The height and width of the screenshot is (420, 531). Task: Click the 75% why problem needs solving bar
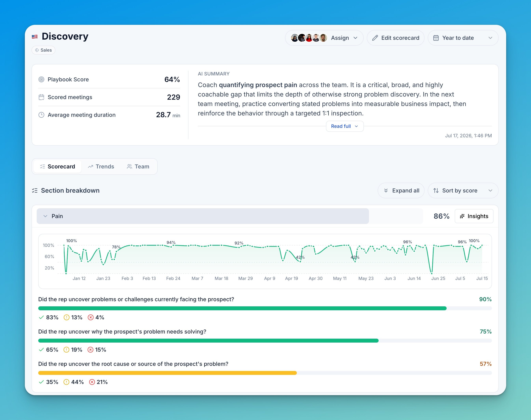coord(265,341)
